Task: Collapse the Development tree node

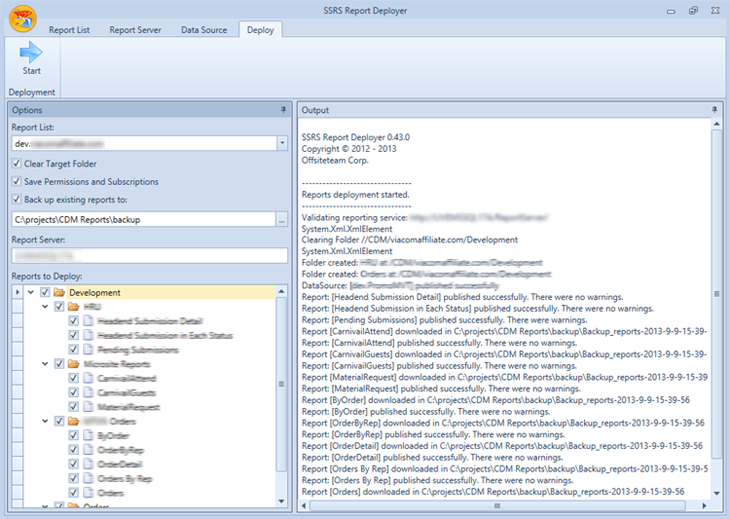Action: (31, 292)
